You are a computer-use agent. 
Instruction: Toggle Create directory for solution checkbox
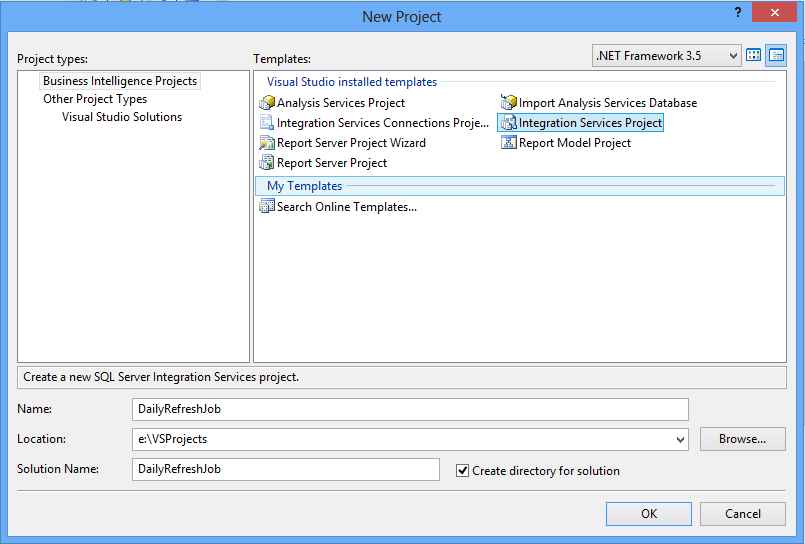tap(463, 471)
